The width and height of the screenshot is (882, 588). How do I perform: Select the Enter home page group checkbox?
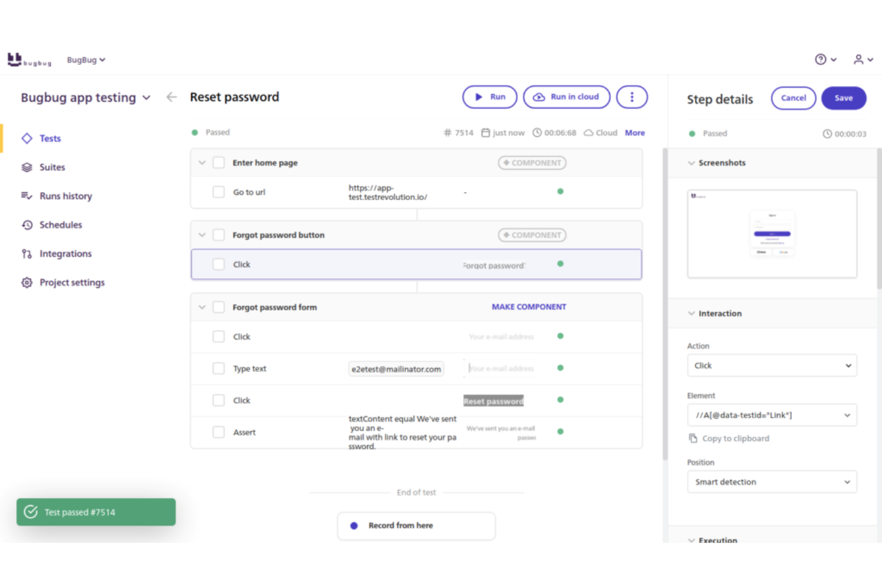(219, 162)
